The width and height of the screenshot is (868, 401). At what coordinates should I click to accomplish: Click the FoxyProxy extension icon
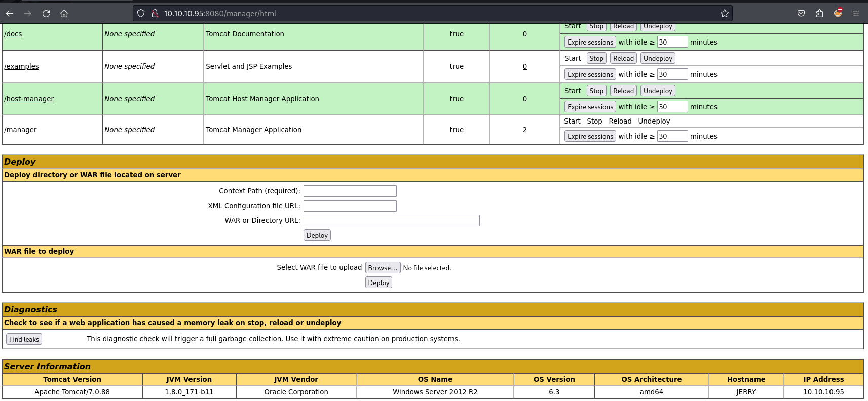[x=838, y=13]
